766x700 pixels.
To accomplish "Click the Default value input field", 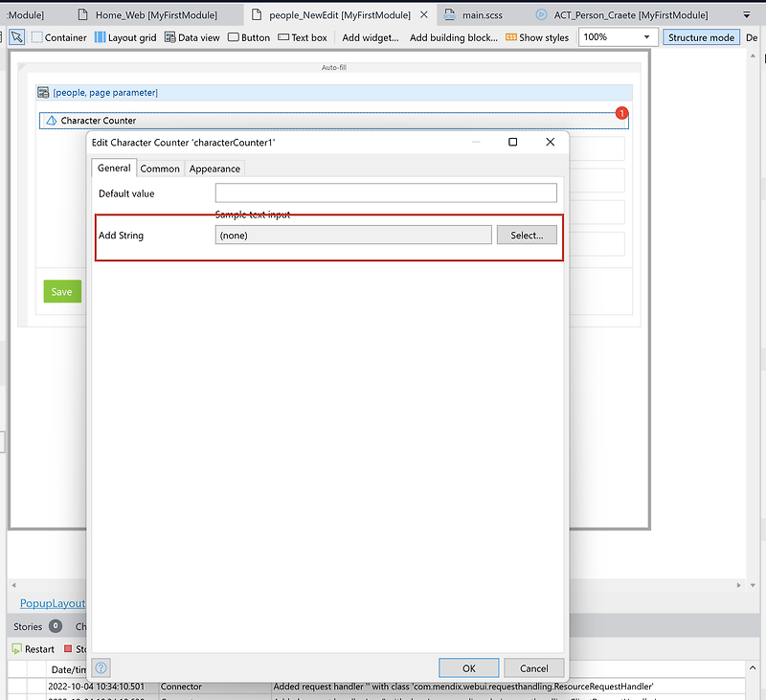I will point(385,192).
